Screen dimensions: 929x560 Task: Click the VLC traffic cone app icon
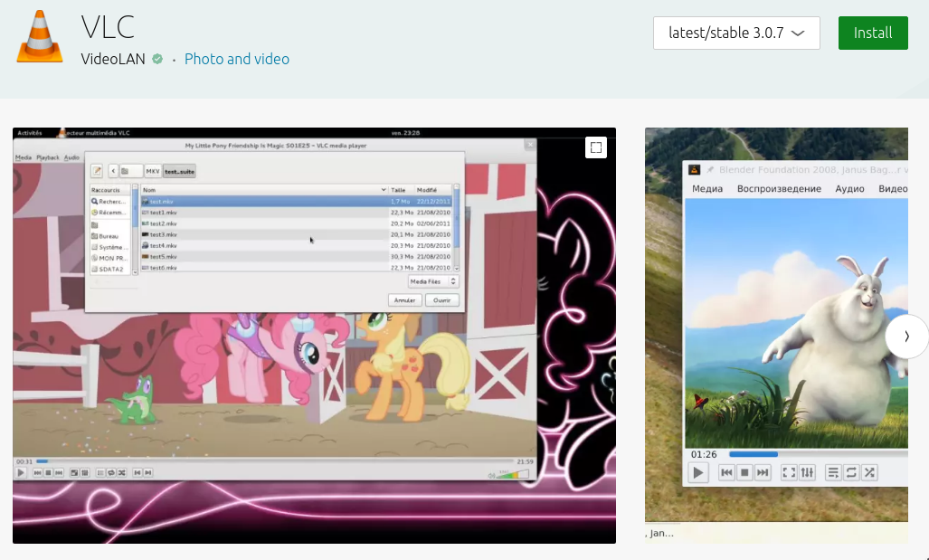click(40, 36)
